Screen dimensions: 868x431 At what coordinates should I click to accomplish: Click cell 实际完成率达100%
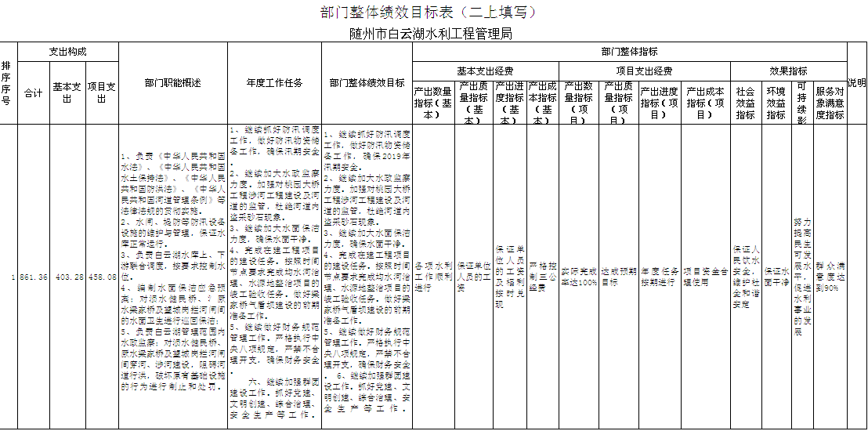pyautogui.click(x=578, y=277)
